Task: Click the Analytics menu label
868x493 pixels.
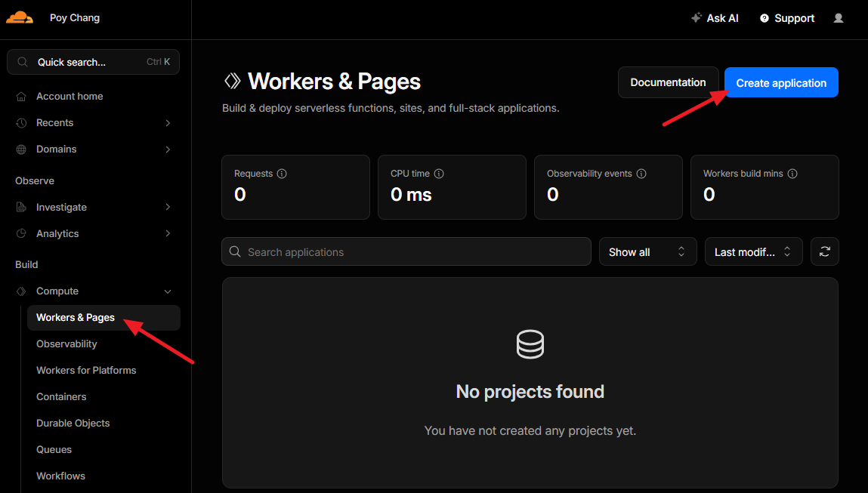Action: pyautogui.click(x=57, y=233)
